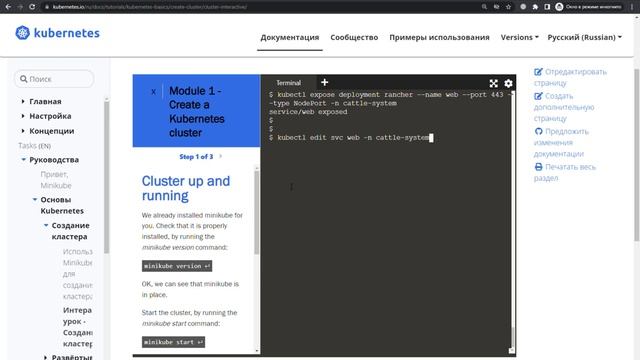
Task: Expand the Главная tree item
Action: click(x=23, y=101)
